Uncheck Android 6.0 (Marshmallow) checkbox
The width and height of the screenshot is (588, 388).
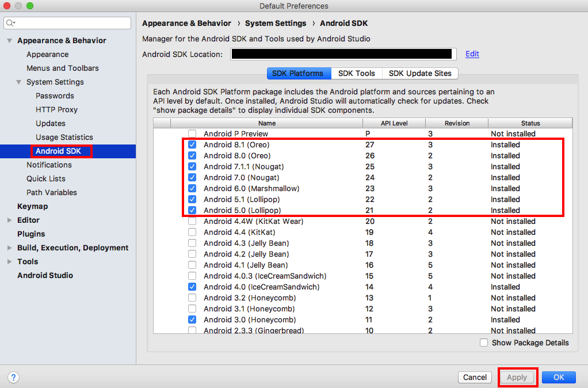tap(192, 188)
